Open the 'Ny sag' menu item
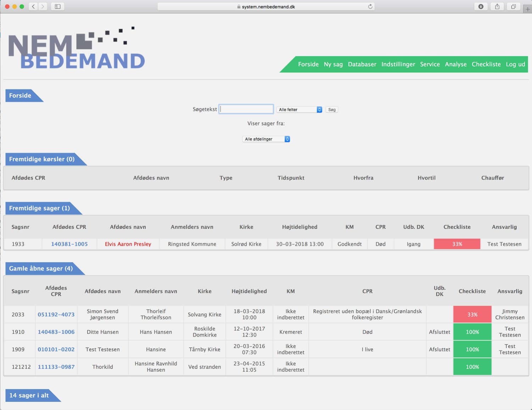Viewport: 532px width, 410px height. [x=333, y=64]
